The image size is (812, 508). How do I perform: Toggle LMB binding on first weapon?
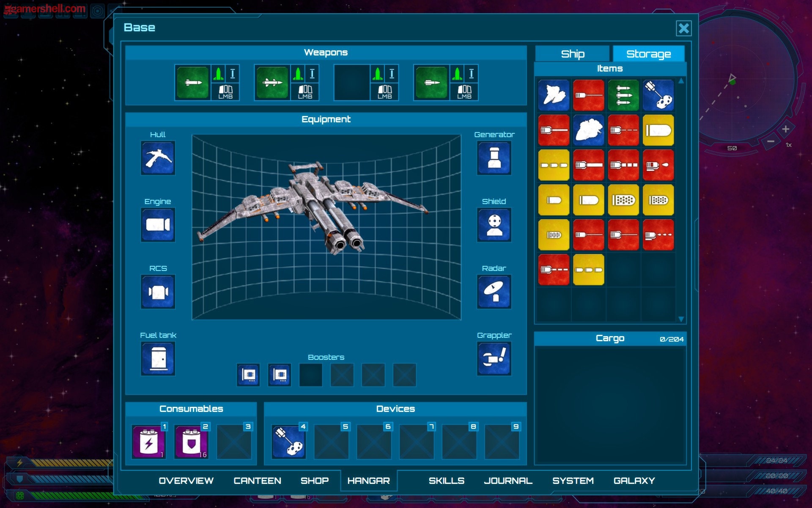tap(225, 91)
